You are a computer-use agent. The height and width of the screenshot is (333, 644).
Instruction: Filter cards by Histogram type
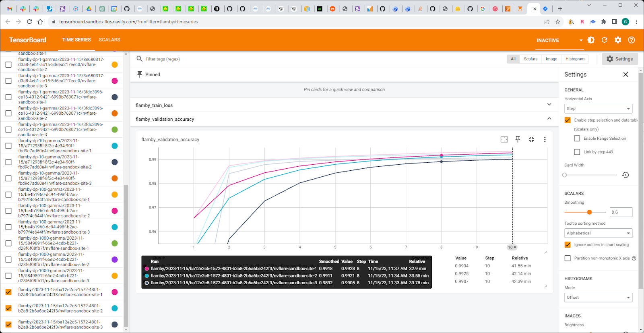click(x=575, y=59)
